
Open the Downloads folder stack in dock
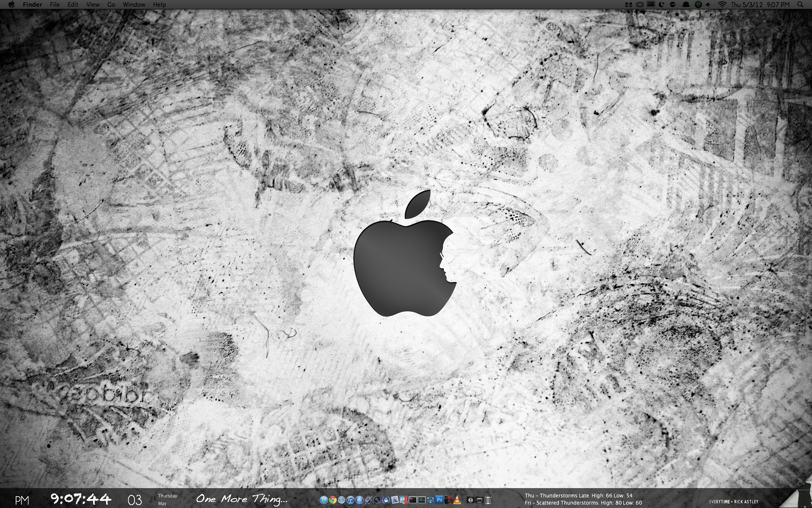pos(470,500)
